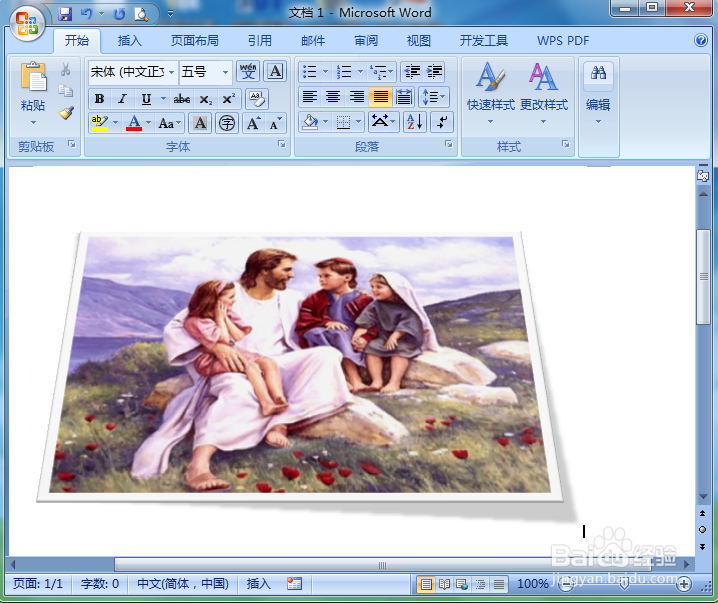Screen dimensions: 718x603
Task: Switch to the 插入 tab
Action: [130, 41]
